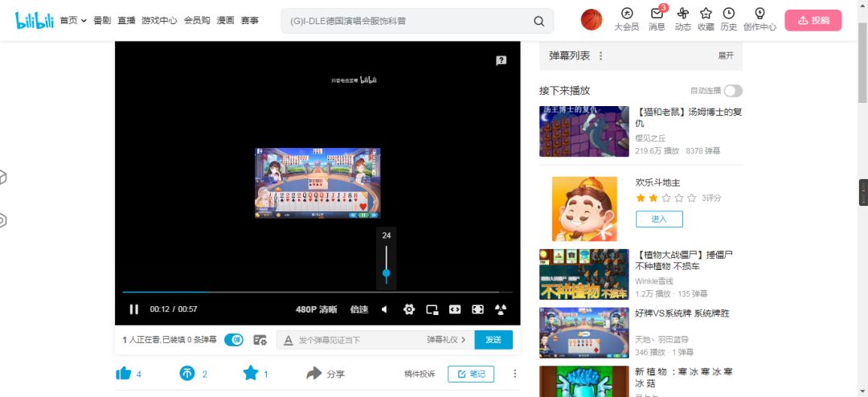Seek on the video progress bar

click(317, 292)
